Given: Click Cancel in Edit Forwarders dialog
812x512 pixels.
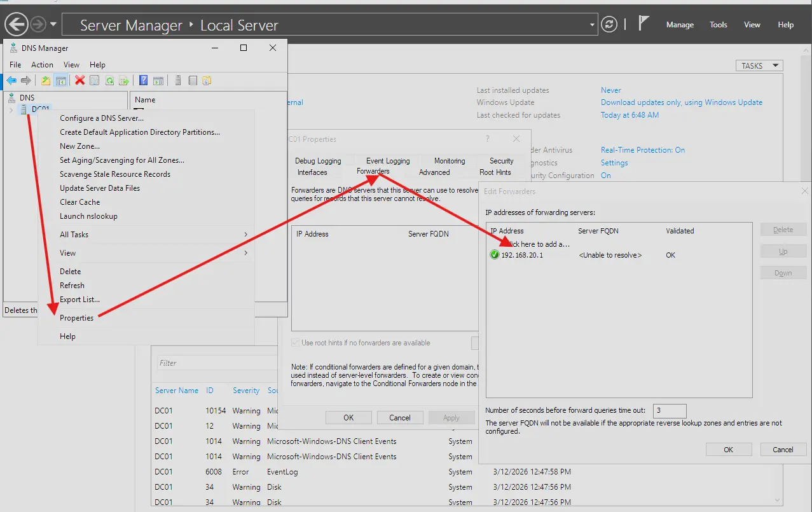Looking at the screenshot, I should [783, 450].
